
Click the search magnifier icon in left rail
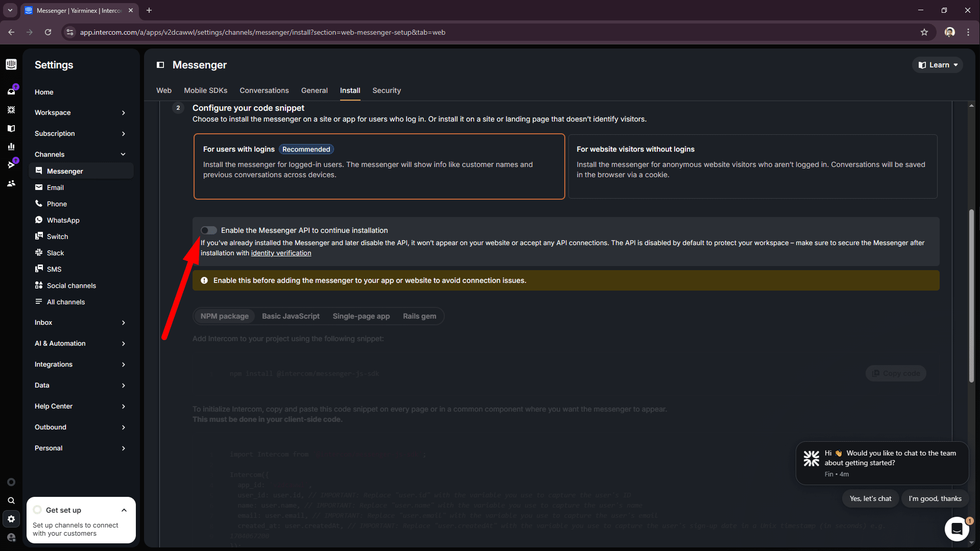tap(11, 500)
